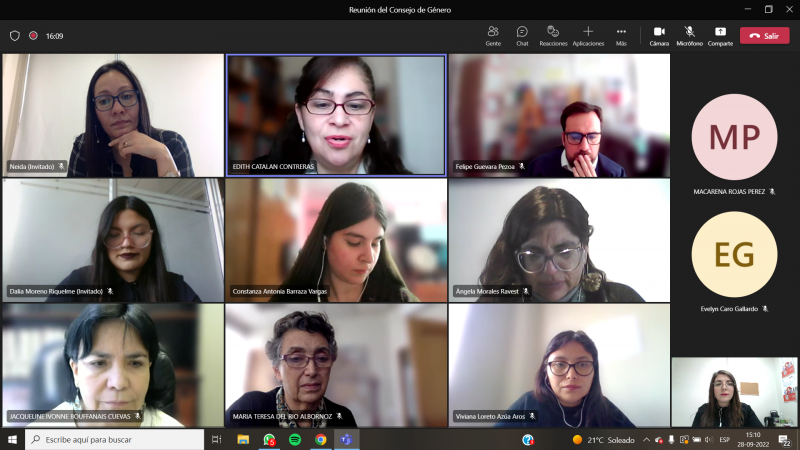The height and width of the screenshot is (450, 800).
Task: Select Edith Catalan Contreras video tile
Action: [336, 114]
